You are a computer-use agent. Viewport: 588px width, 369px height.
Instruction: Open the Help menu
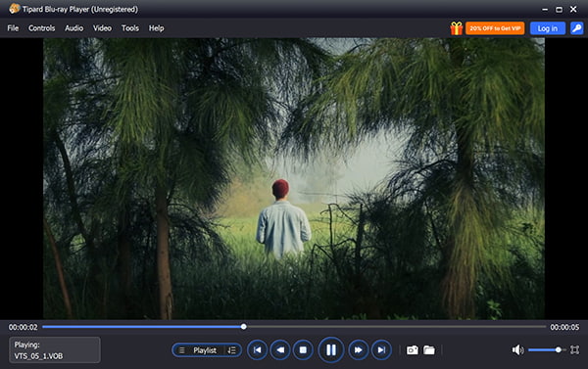(x=156, y=28)
